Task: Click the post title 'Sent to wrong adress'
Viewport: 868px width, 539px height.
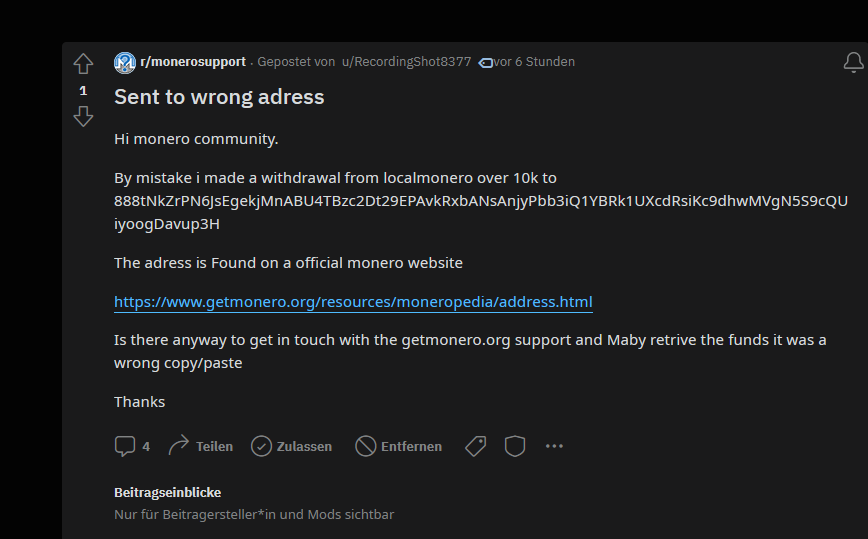Action: click(219, 97)
